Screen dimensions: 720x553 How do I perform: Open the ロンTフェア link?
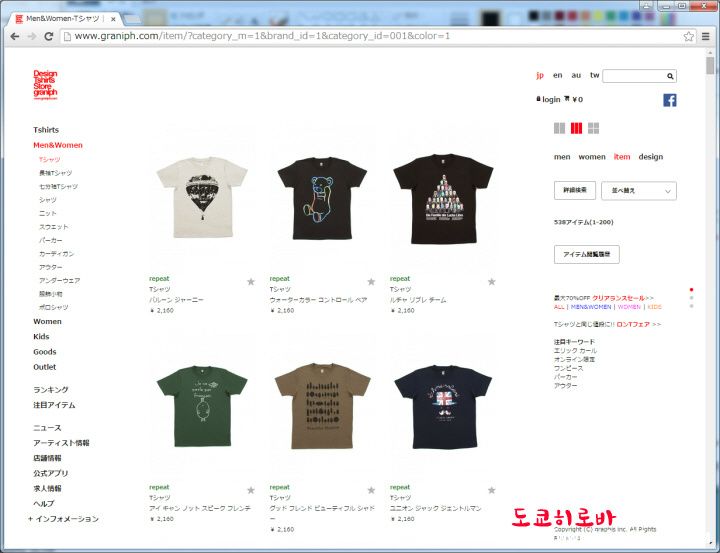633,324
